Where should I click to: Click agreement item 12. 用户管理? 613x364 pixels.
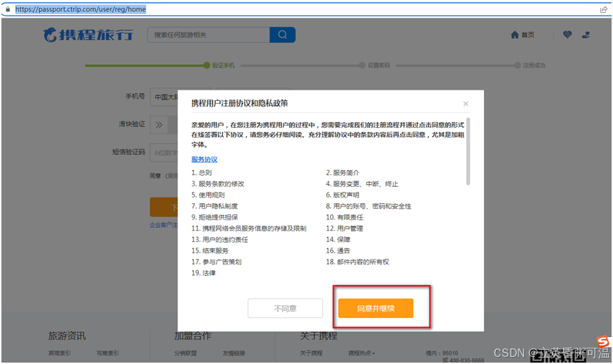(x=344, y=229)
